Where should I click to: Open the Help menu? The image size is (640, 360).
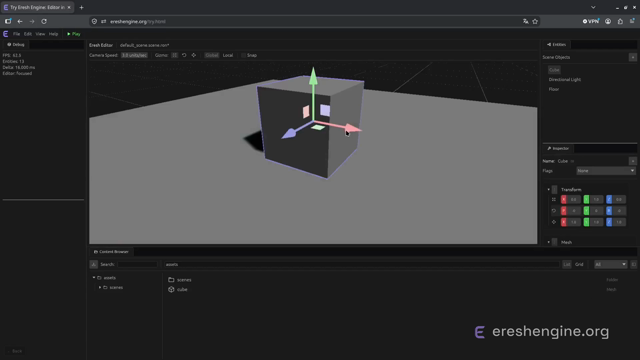53,34
